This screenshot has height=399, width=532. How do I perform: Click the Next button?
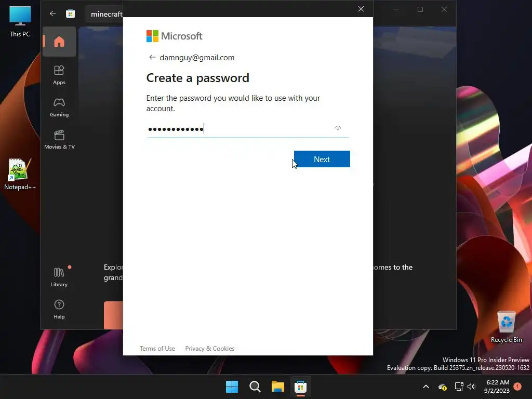(x=322, y=159)
